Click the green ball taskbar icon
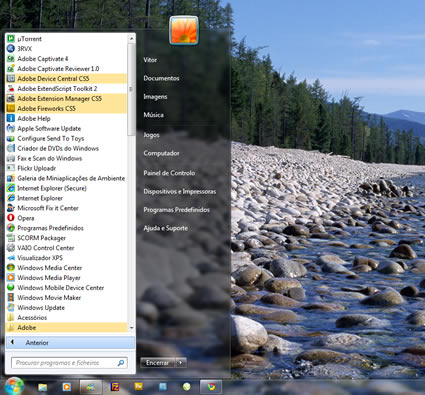The height and width of the screenshot is (395, 425). tap(187, 387)
